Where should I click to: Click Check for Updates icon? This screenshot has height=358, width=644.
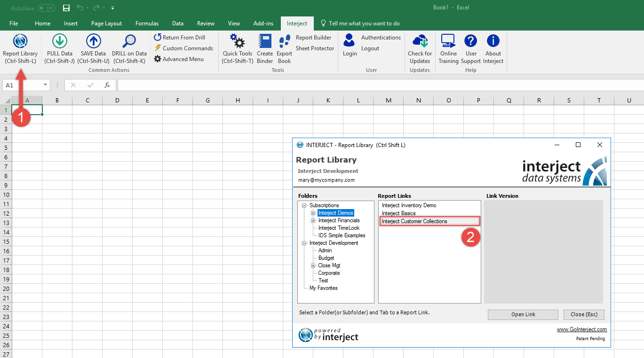click(420, 42)
